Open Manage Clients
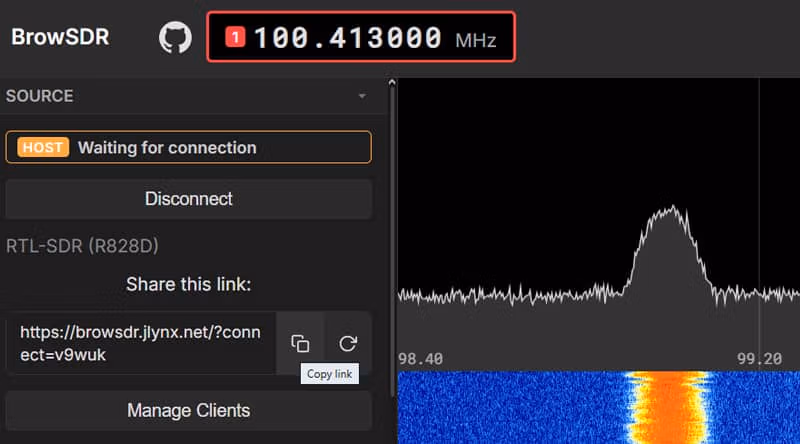Viewport: 800px width, 444px height. (189, 410)
